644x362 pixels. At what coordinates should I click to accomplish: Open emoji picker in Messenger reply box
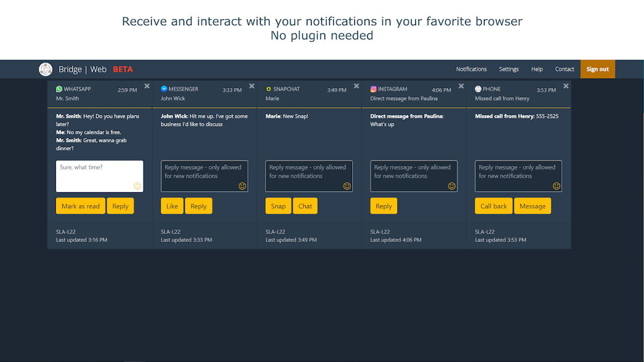coord(242,186)
